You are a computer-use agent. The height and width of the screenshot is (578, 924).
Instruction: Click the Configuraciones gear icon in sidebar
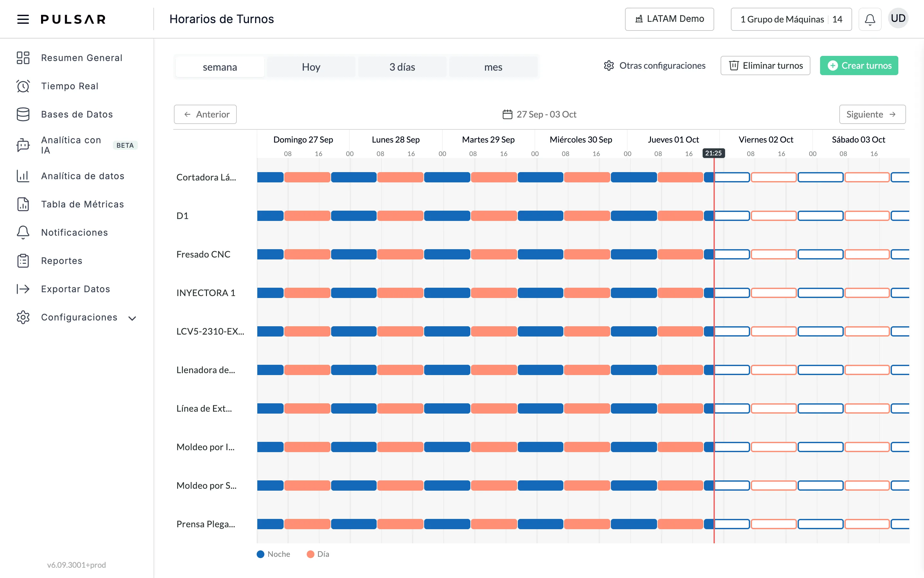pyautogui.click(x=23, y=317)
